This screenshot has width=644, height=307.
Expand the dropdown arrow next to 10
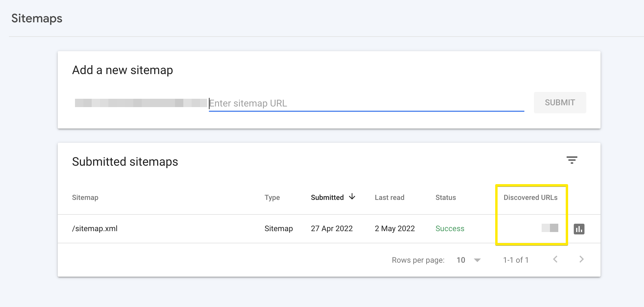tap(478, 260)
